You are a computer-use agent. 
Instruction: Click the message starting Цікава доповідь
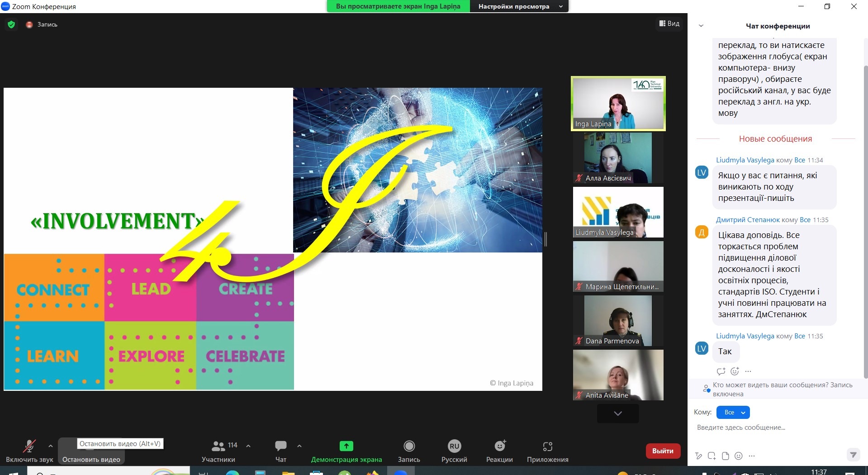click(x=774, y=275)
